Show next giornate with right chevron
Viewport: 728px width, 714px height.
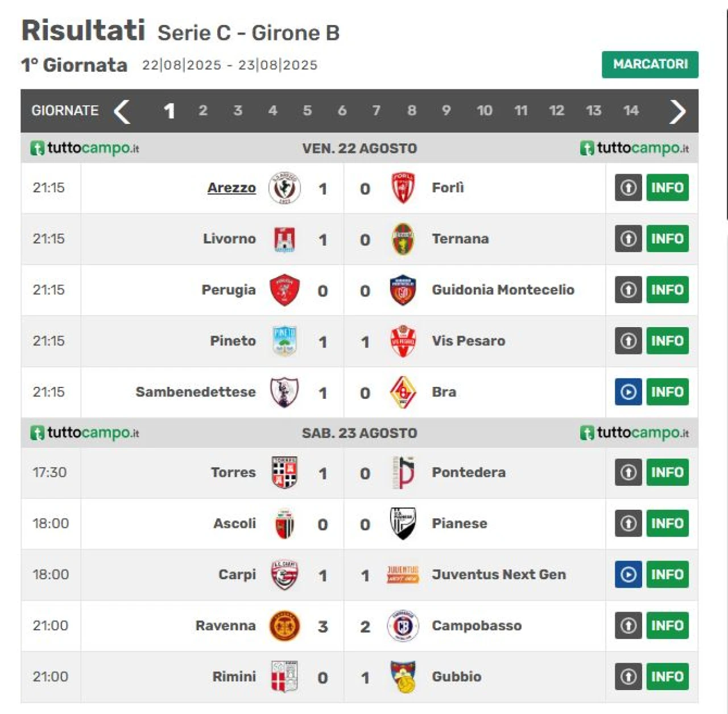pos(677,111)
